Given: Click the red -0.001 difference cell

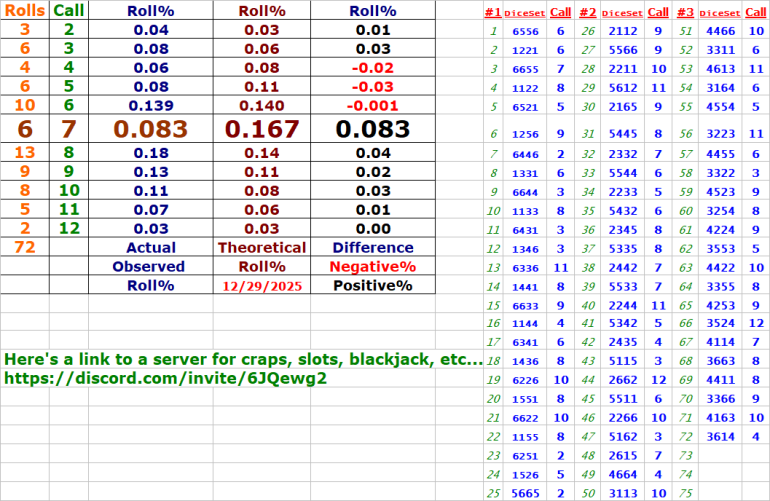Looking at the screenshot, I should pos(372,105).
